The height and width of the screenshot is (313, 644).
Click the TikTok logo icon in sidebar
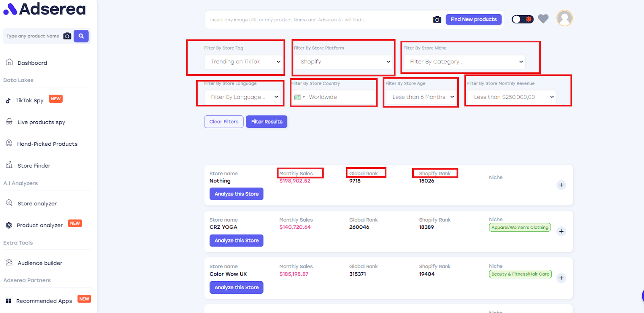[x=8, y=101]
